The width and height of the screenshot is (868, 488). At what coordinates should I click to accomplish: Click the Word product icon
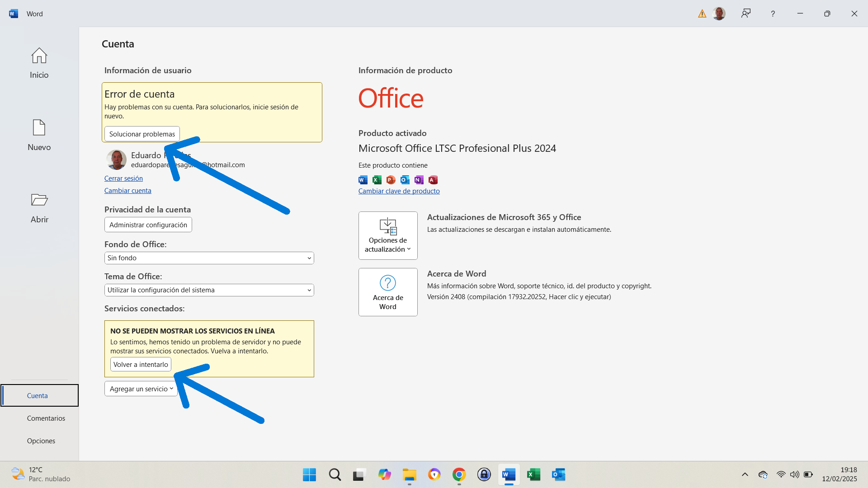point(363,180)
